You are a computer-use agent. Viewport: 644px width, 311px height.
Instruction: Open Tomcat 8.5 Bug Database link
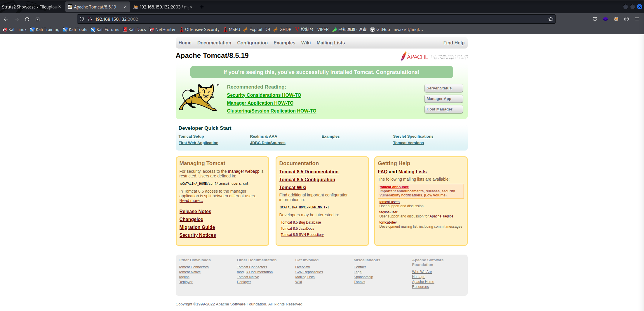pyautogui.click(x=301, y=222)
